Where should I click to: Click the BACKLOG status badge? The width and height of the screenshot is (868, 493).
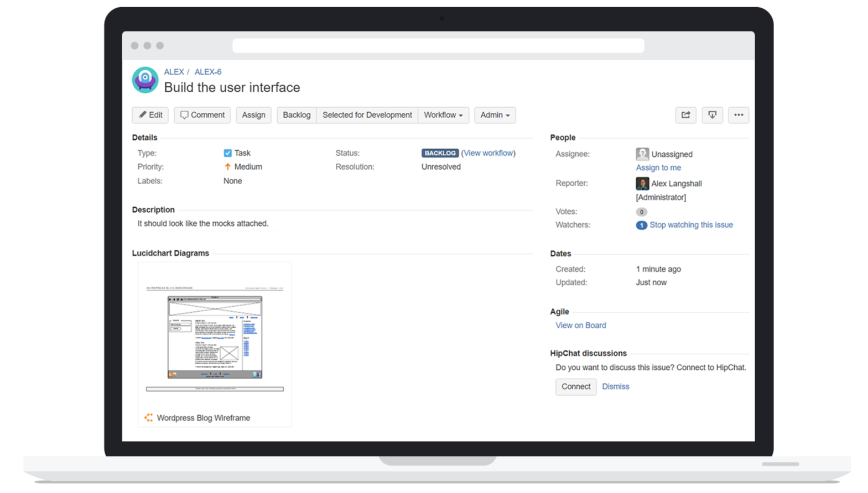(440, 153)
